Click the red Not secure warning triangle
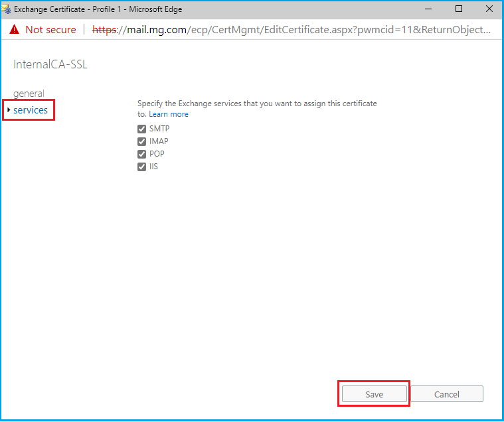This screenshot has height=422, width=504. 14,30
